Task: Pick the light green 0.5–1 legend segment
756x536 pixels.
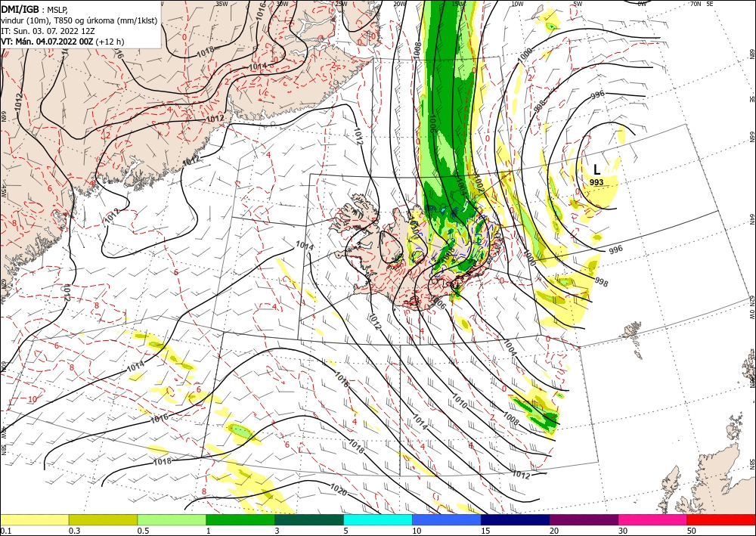Action: tap(172, 519)
